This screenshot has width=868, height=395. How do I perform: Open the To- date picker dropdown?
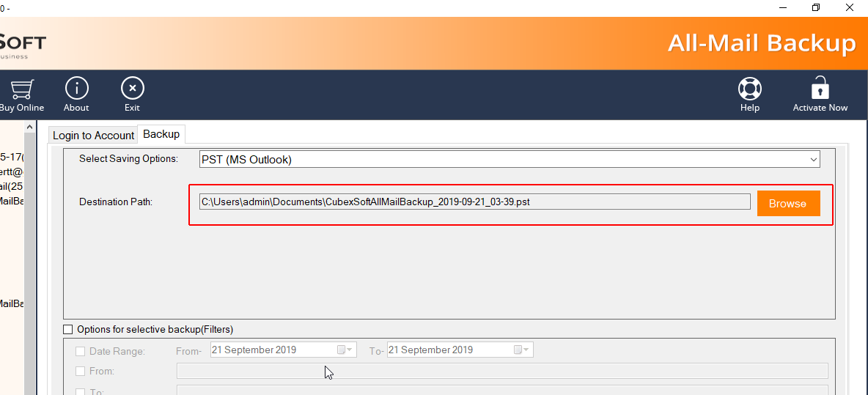coord(522,350)
